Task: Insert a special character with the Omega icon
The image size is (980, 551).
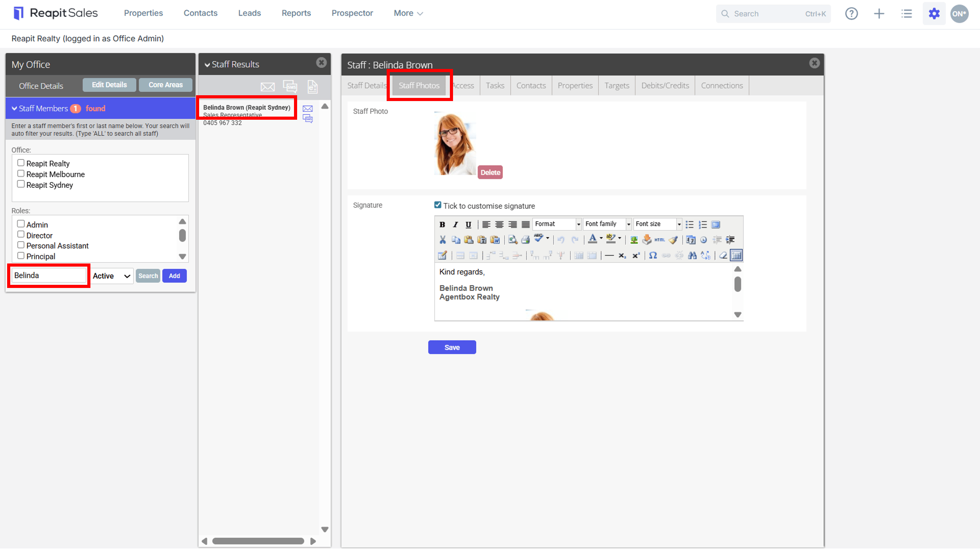Action: click(x=653, y=255)
